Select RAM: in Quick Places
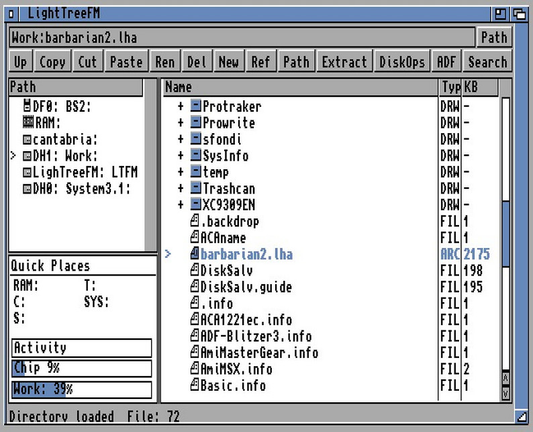533x432 pixels. coord(26,285)
